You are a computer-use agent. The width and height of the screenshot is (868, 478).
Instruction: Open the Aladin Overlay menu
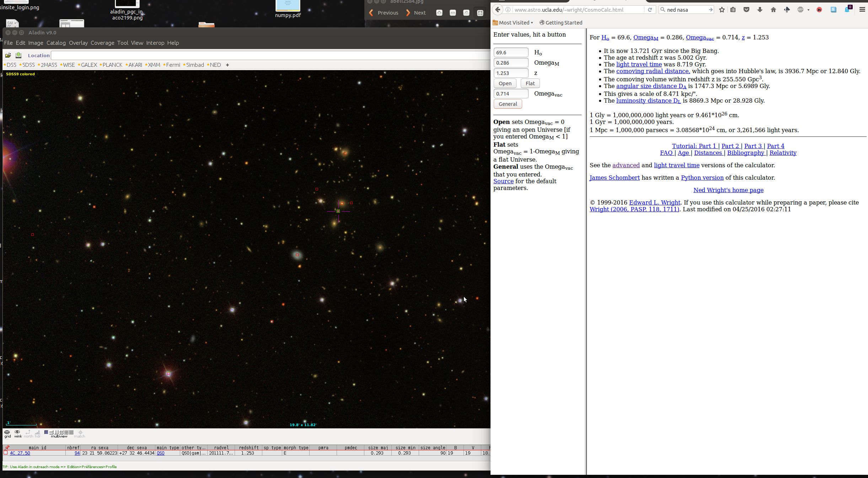[x=78, y=43]
